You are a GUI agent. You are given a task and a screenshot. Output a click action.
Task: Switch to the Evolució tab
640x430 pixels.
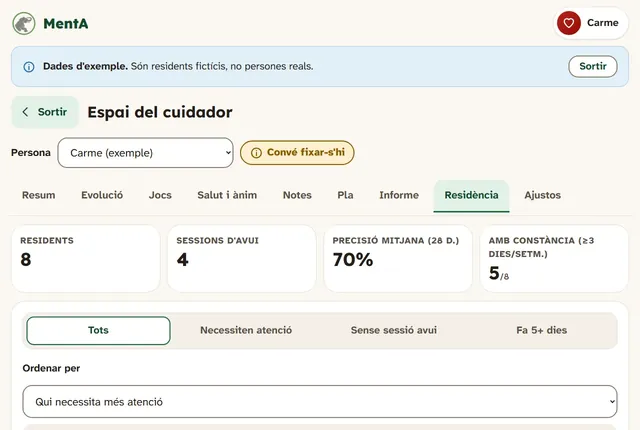point(102,195)
